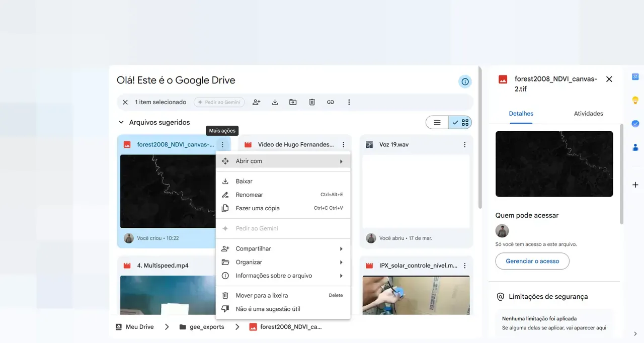Click Voz 19.wav file title
The height and width of the screenshot is (343, 644).
394,144
